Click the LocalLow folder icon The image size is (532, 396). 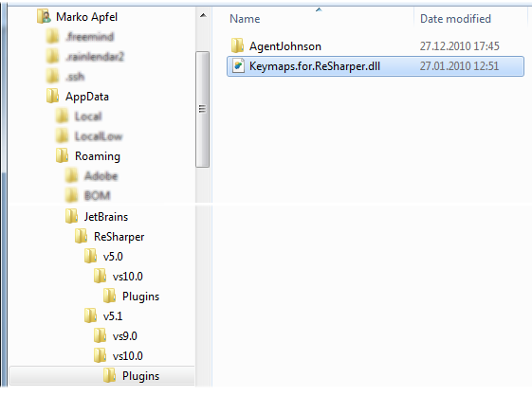[x=62, y=136]
